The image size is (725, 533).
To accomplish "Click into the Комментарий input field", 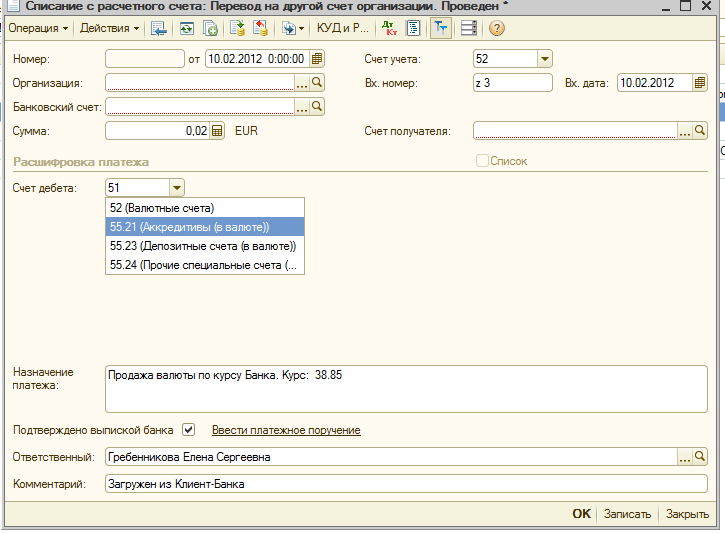I will (x=405, y=484).
